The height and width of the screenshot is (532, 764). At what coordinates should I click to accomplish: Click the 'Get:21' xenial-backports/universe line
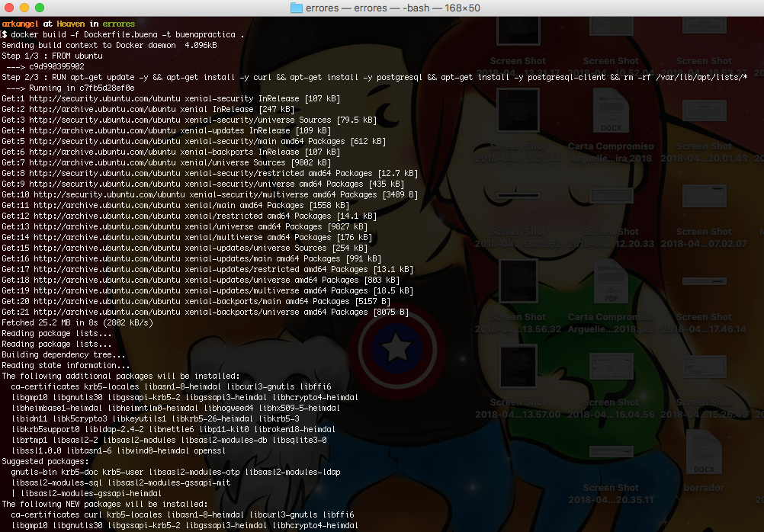(205, 312)
